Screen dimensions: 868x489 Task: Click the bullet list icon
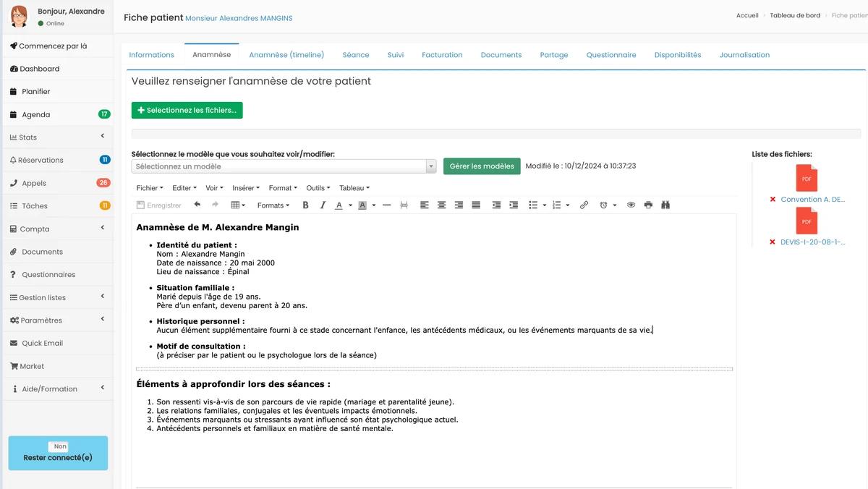pyautogui.click(x=533, y=205)
